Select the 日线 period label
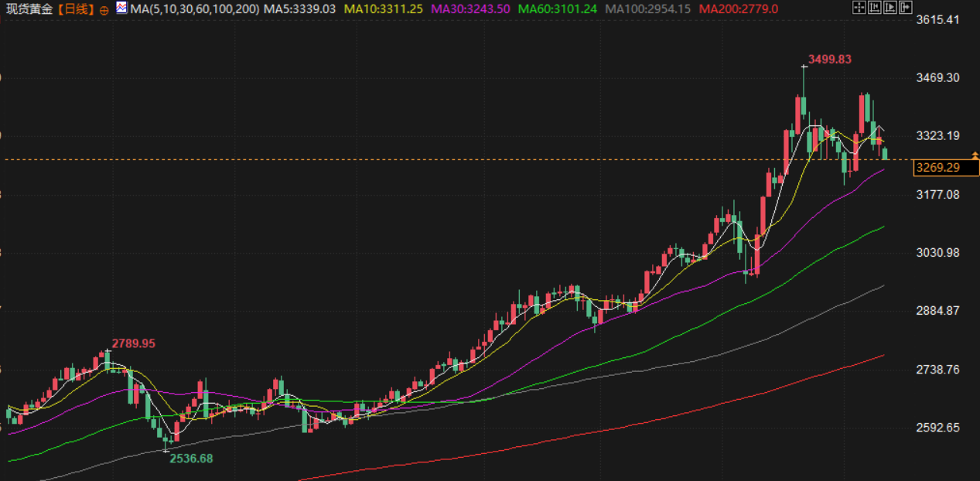980x481 pixels. [76, 9]
